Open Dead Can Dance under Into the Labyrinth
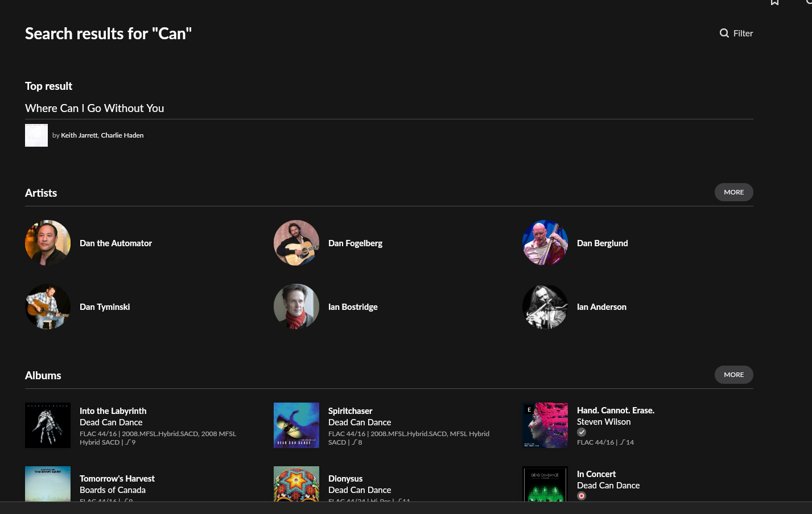The image size is (812, 514). coord(111,422)
